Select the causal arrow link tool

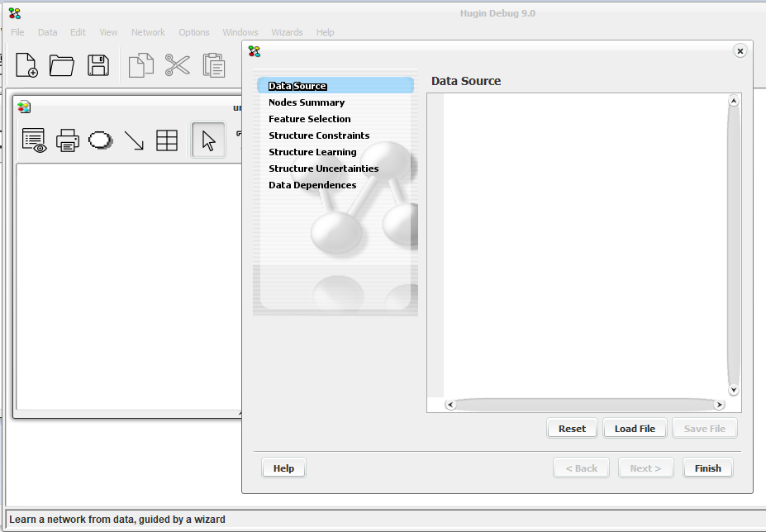(133, 140)
